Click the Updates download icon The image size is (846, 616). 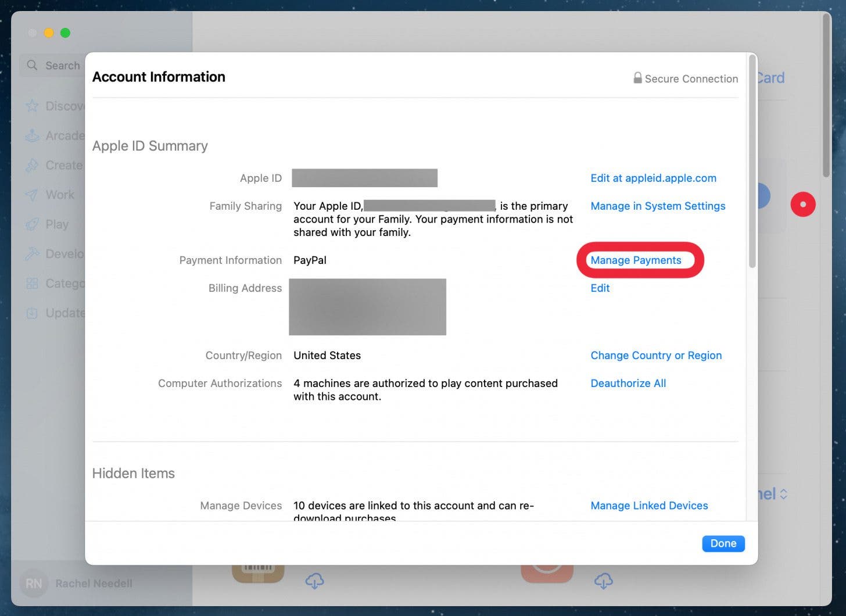(32, 313)
